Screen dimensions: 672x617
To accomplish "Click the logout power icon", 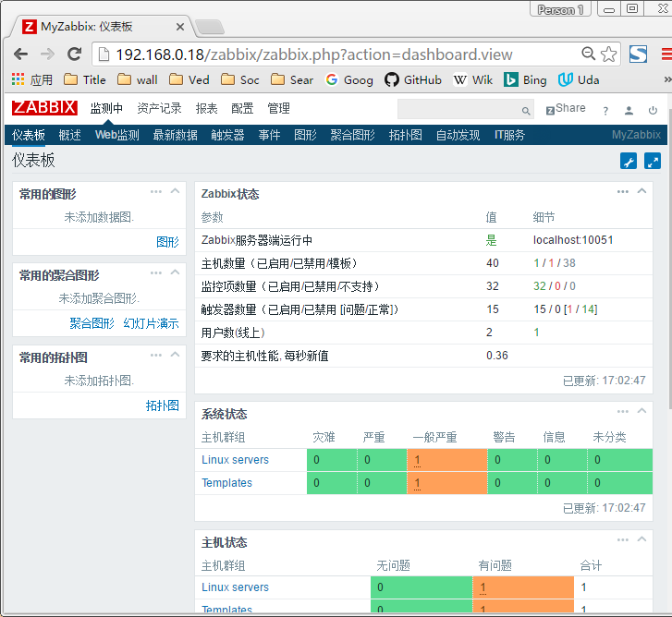I will click(x=653, y=111).
